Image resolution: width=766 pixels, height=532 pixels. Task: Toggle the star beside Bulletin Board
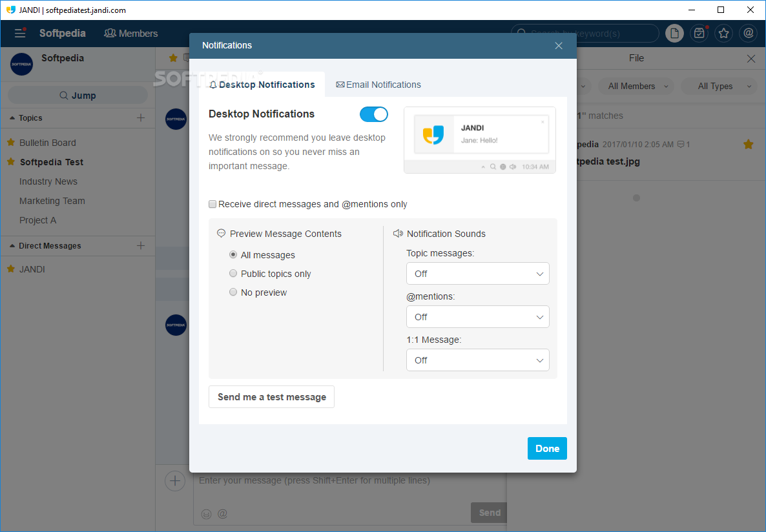click(x=11, y=142)
